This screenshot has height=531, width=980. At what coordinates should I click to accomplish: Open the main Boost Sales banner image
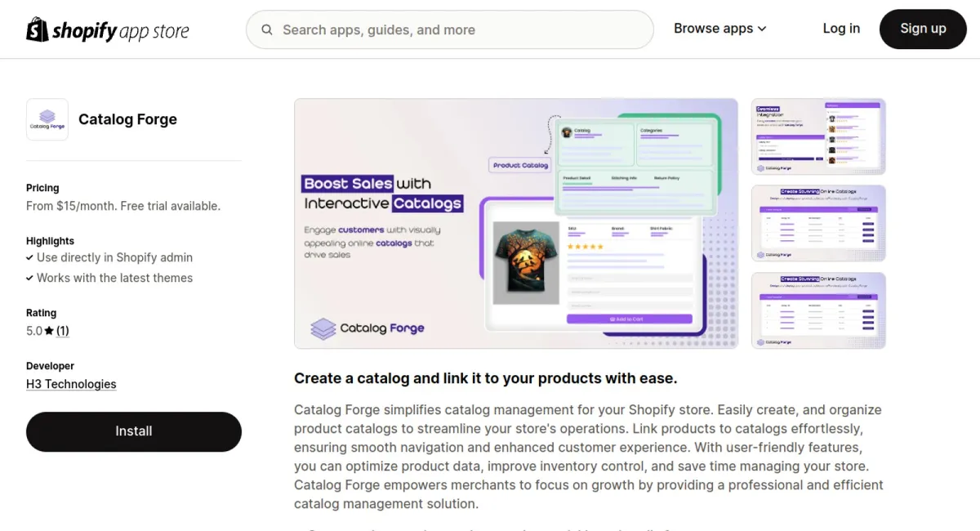tap(516, 224)
